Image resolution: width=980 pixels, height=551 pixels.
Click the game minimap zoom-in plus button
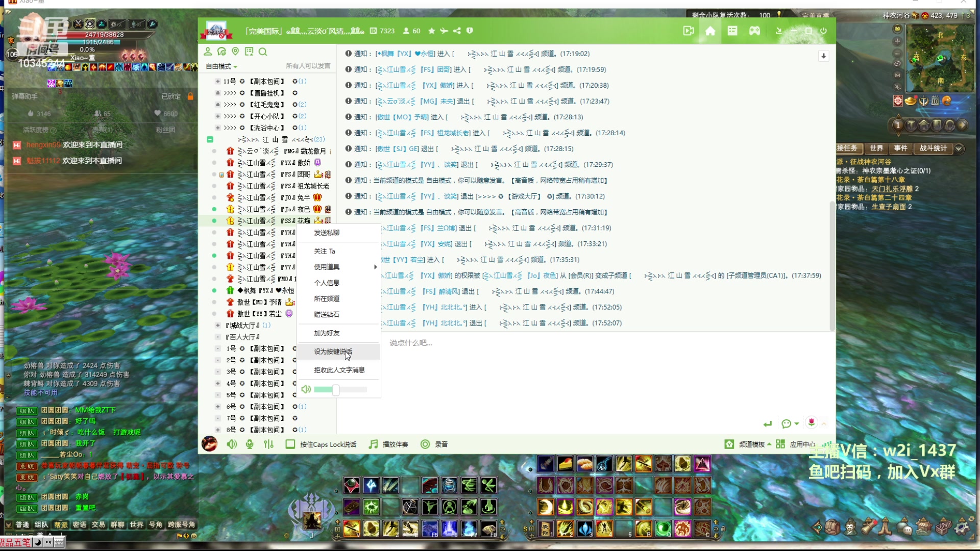897,41
